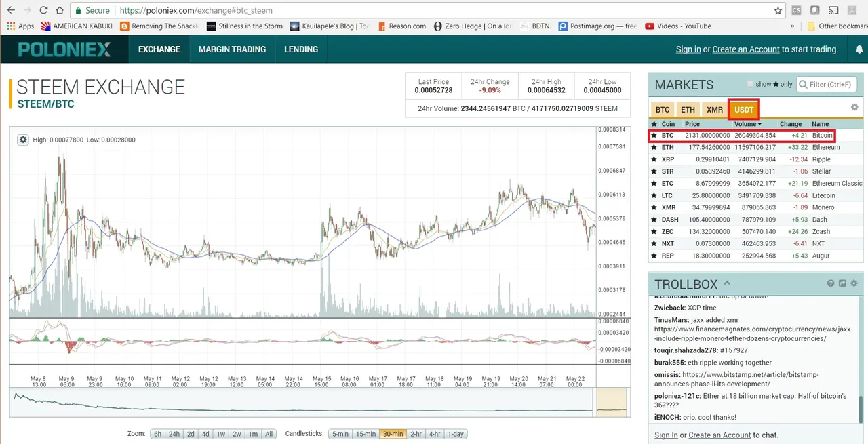Click Sign in link in header

click(x=688, y=49)
